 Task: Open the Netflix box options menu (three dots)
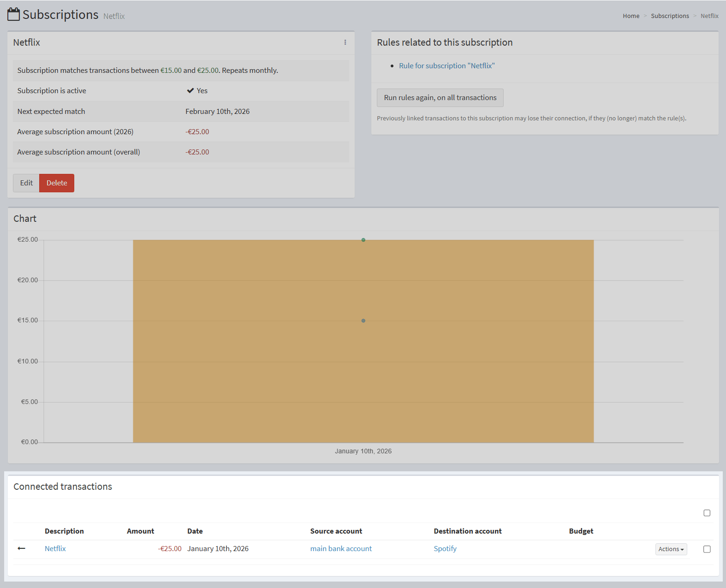(x=345, y=42)
